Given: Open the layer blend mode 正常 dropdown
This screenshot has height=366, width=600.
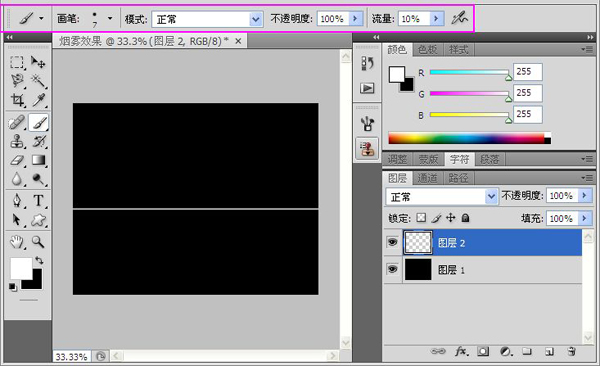Looking at the screenshot, I should [442, 196].
